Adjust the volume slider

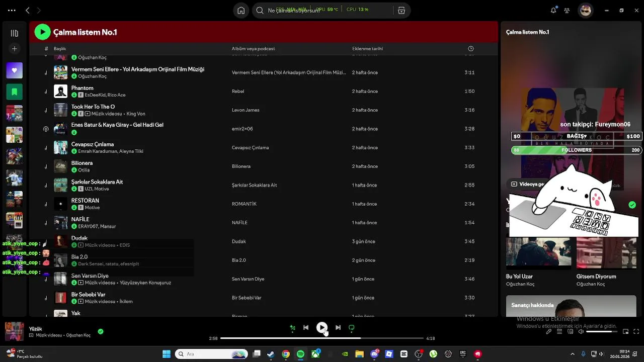(x=602, y=331)
